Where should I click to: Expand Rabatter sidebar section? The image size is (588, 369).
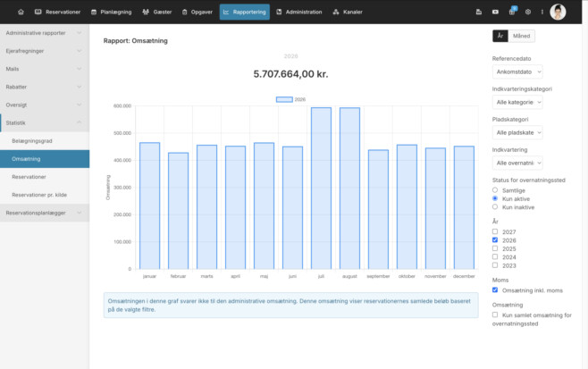[45, 87]
